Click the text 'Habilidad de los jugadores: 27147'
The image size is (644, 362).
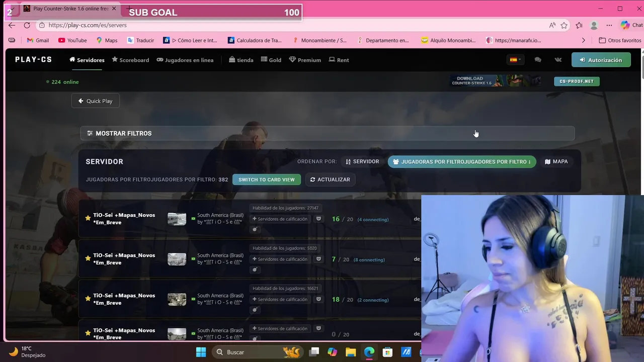[x=285, y=208]
